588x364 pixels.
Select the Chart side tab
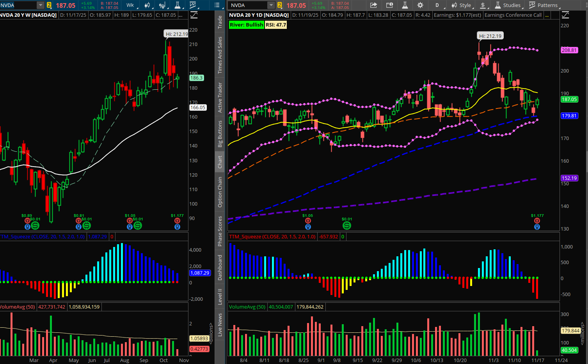click(220, 162)
